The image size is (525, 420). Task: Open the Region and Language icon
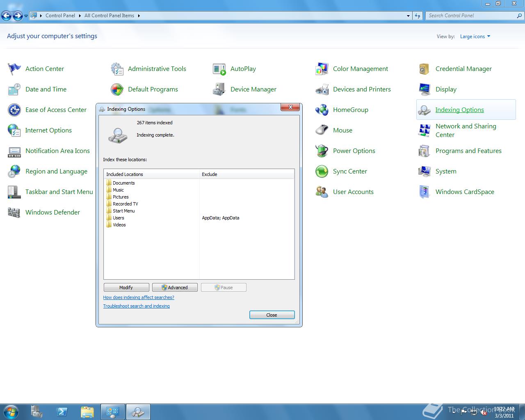[14, 171]
